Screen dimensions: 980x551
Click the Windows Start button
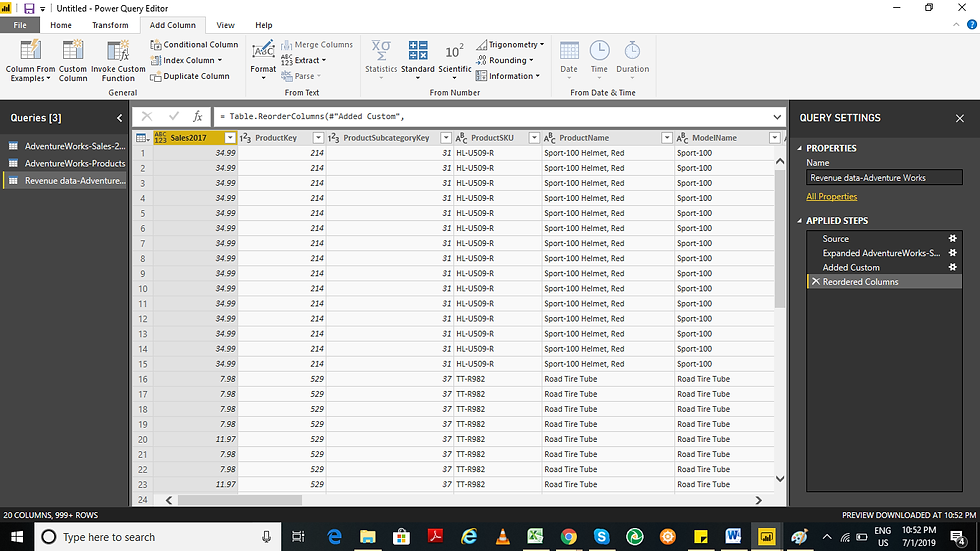pyautogui.click(x=17, y=537)
